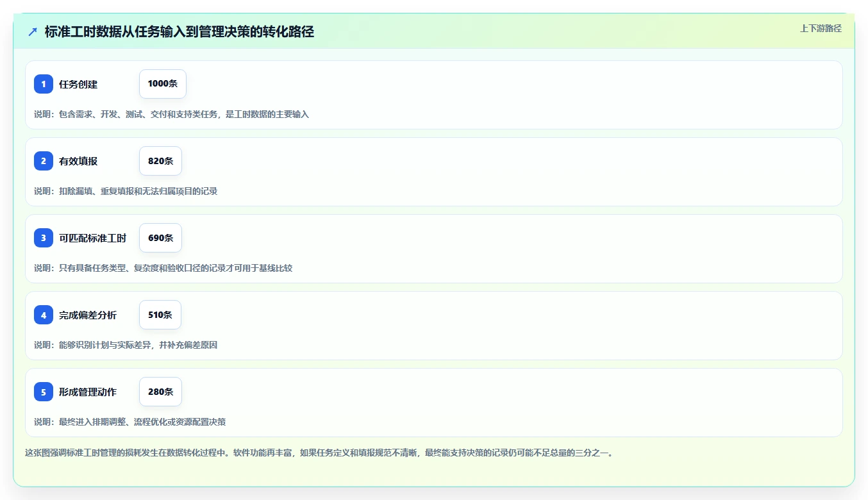The width and height of the screenshot is (868, 500).
Task: Click the 820条 count pill
Action: [x=160, y=161]
